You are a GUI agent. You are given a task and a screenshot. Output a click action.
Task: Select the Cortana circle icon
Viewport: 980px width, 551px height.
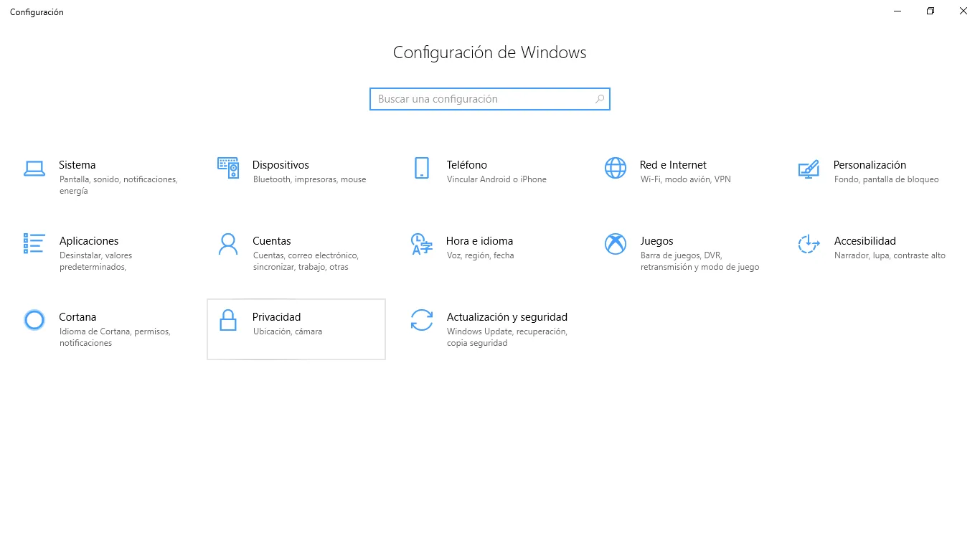[34, 320]
